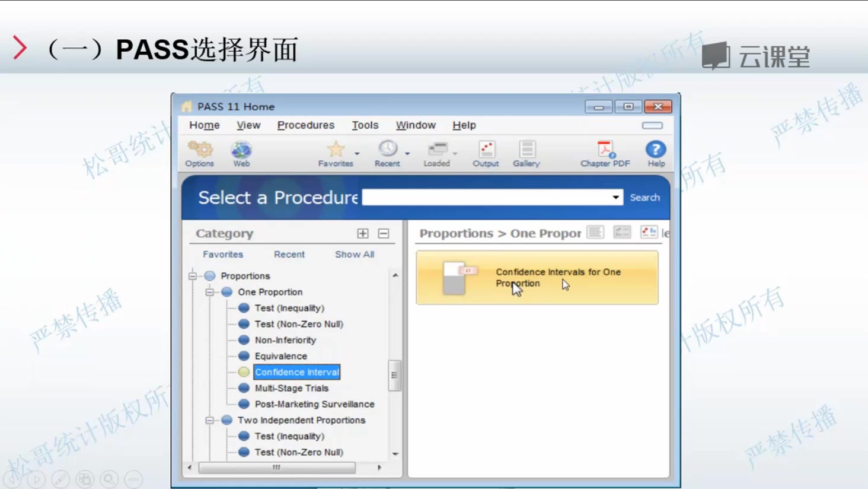Click the horizontal scrollbar left arrow
868x489 pixels.
click(190, 468)
